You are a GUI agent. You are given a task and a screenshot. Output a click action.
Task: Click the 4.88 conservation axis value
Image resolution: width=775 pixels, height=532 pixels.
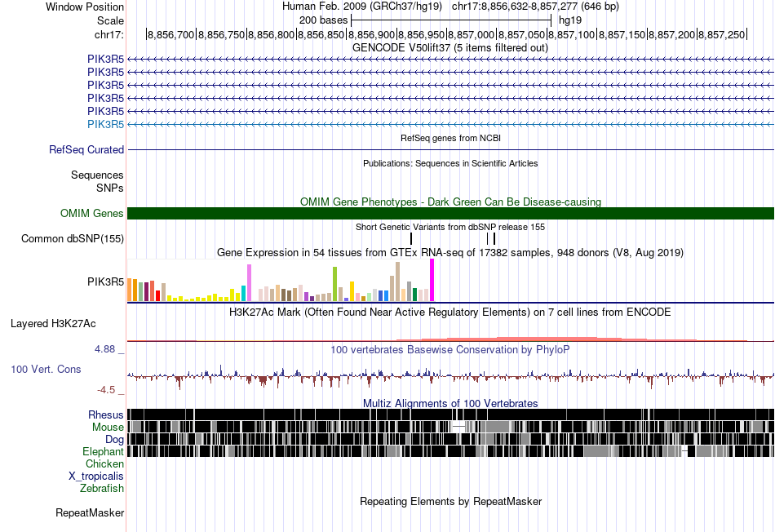(x=105, y=349)
